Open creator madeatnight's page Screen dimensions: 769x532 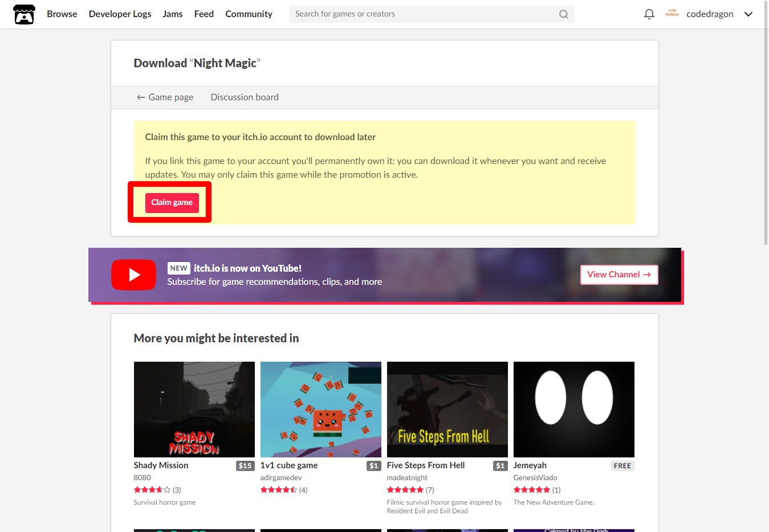point(407,478)
